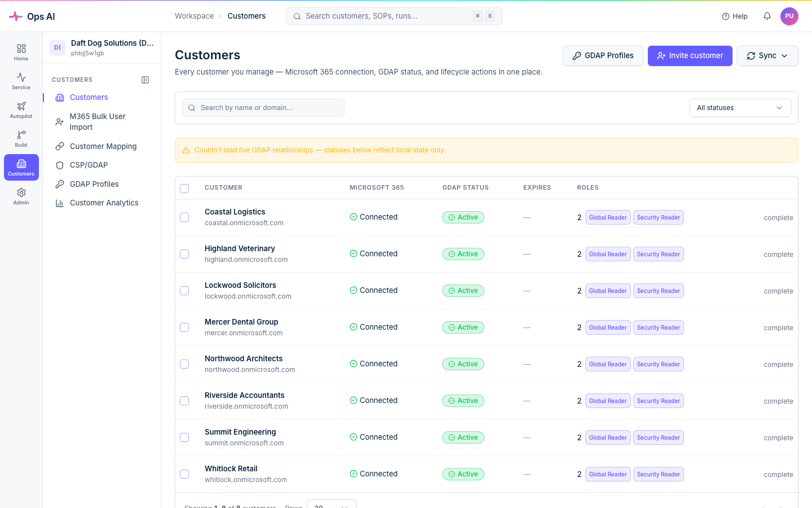
Task: Focus the global search customers, SOPs, runs field
Action: click(x=394, y=16)
